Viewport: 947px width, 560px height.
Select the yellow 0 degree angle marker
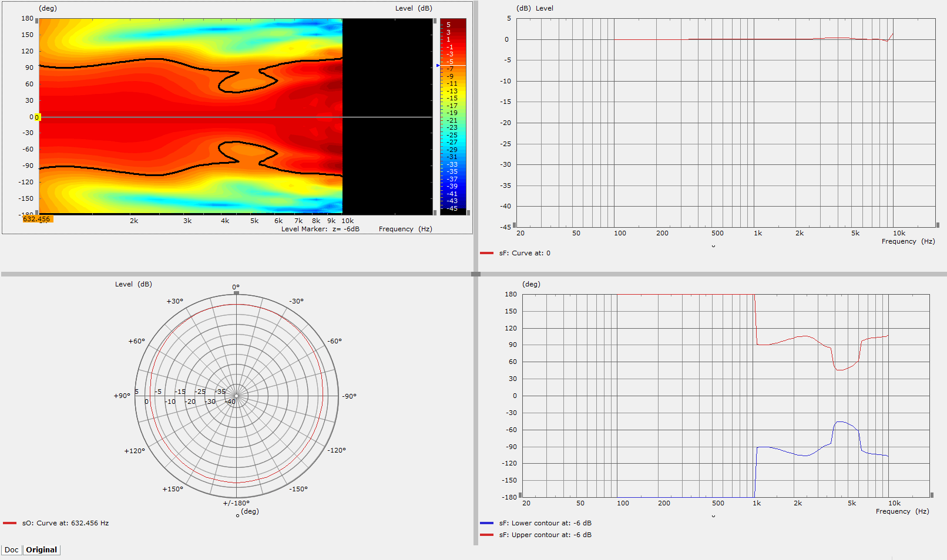click(x=37, y=117)
